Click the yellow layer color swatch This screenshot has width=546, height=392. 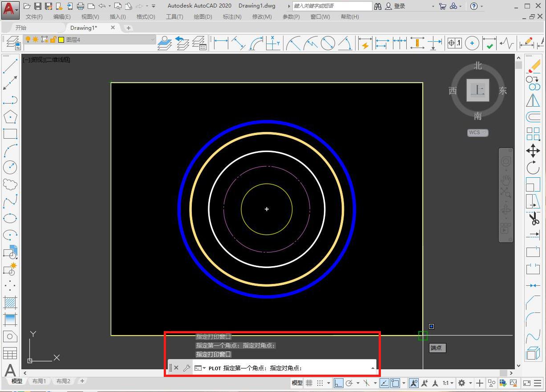tap(61, 40)
